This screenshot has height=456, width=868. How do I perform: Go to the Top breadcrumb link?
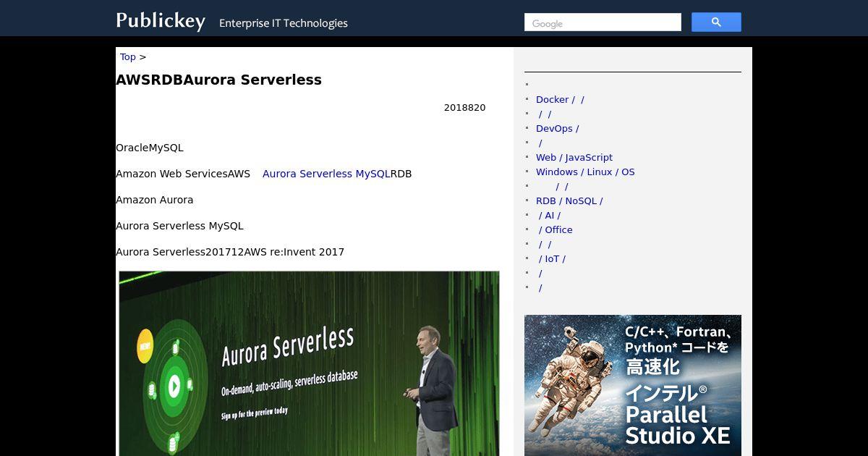(x=128, y=57)
